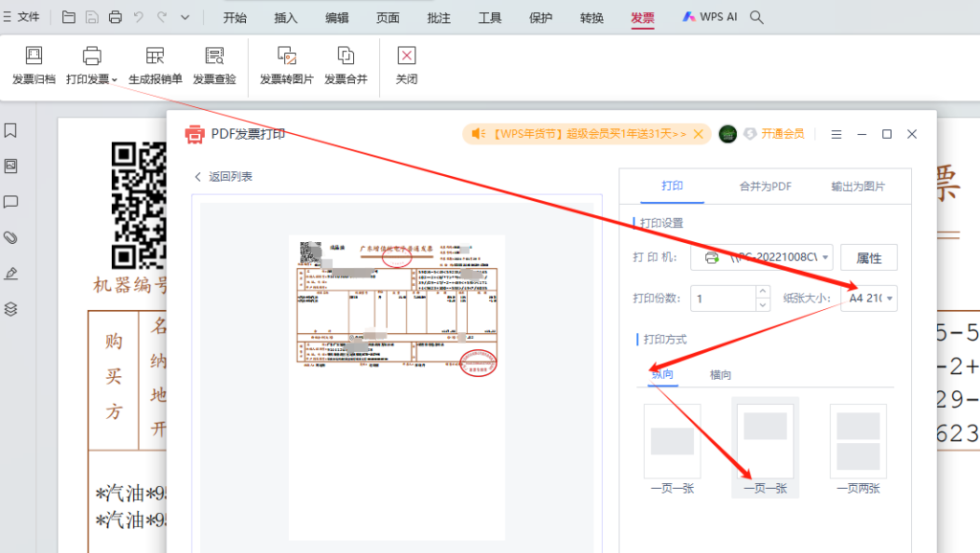Show the layers panel sidebar icon
This screenshot has width=980, height=553.
11,309
